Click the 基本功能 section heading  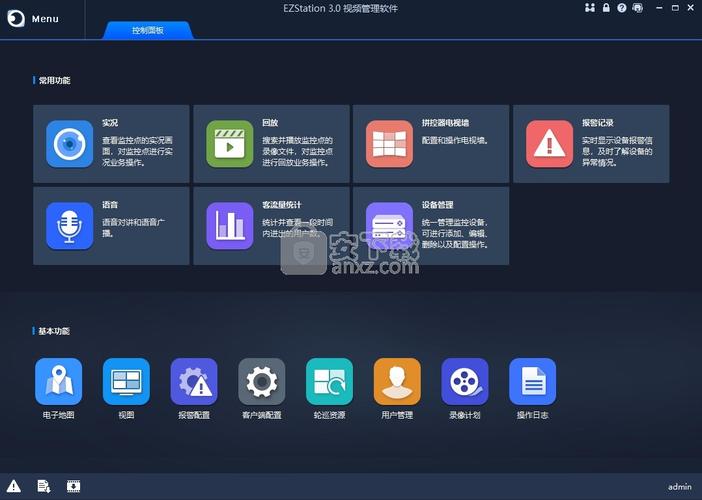pyautogui.click(x=54, y=331)
